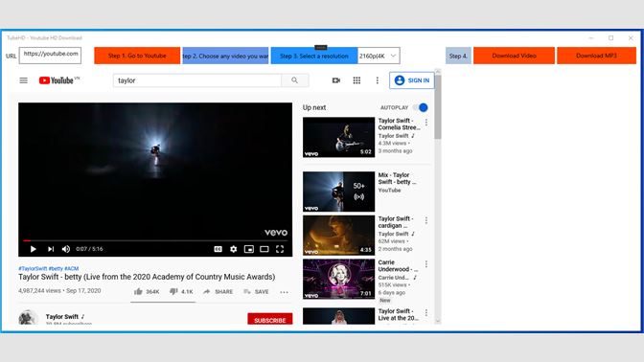This screenshot has width=644, height=362.
Task: Toggle closed captions on the player
Action: [x=218, y=249]
